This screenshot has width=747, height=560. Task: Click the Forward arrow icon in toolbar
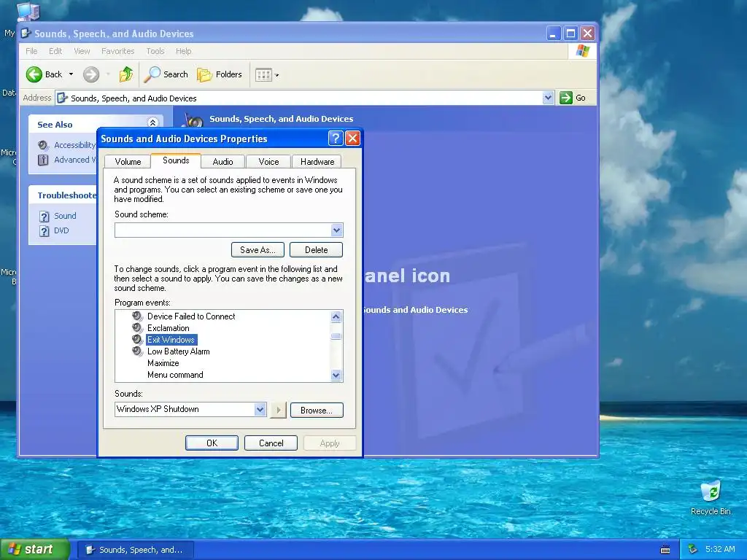coord(91,74)
